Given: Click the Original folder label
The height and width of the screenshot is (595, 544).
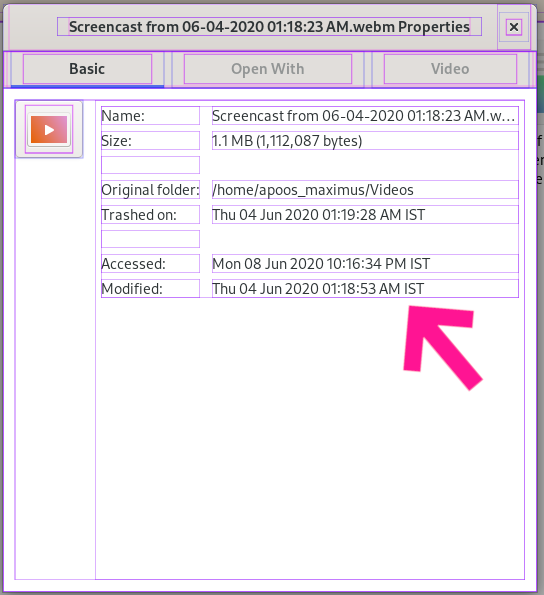Looking at the screenshot, I should pos(150,190).
